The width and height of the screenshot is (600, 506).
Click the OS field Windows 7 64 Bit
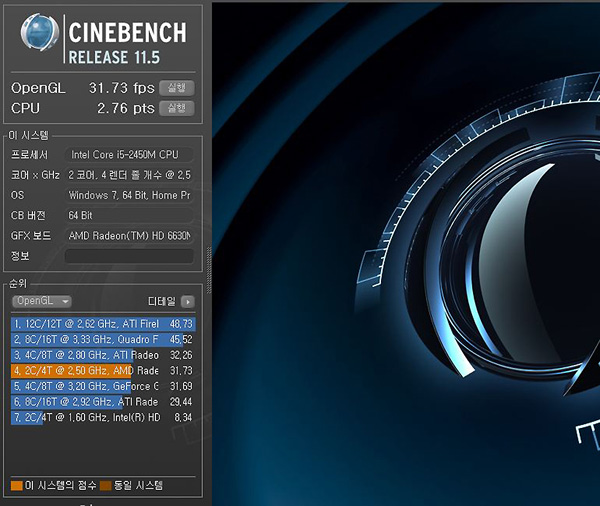tap(129, 195)
